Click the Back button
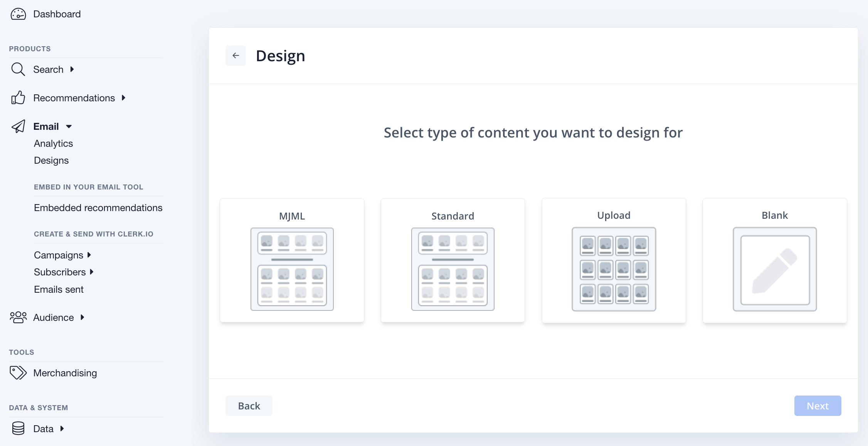This screenshot has width=868, height=446. pyautogui.click(x=249, y=406)
